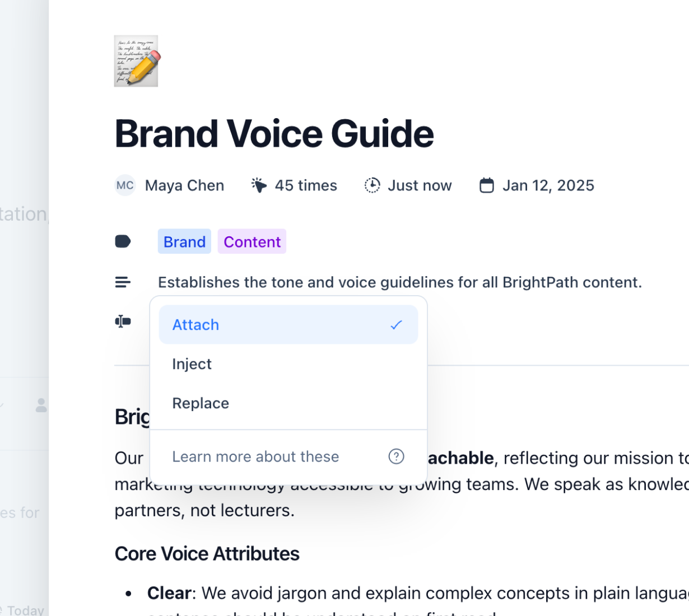Open 'Learn more about these'
689x616 pixels.
(x=255, y=456)
